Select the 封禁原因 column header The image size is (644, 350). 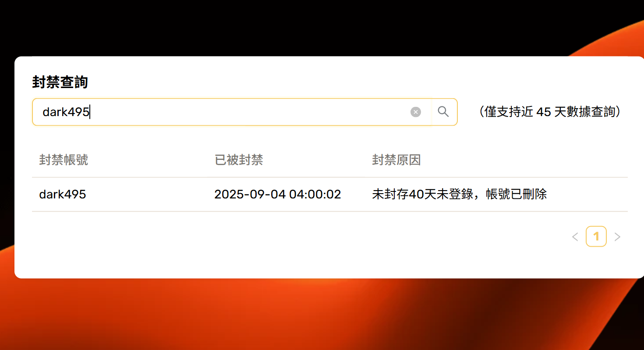396,160
